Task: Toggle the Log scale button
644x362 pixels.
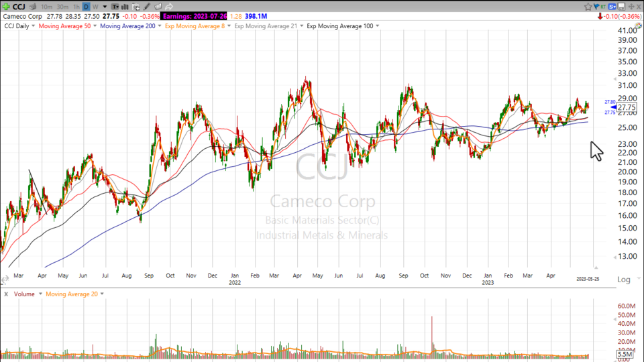Action: 623,280
